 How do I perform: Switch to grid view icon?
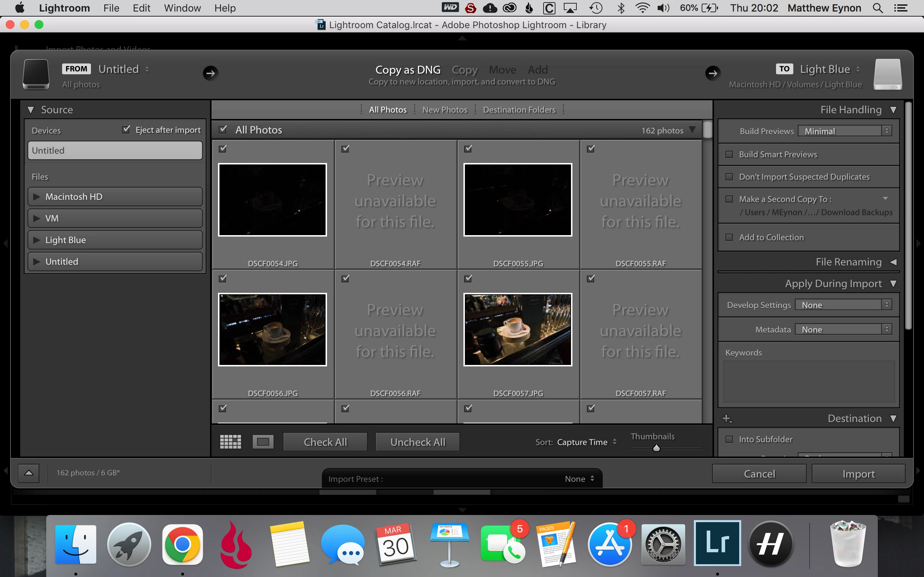point(231,442)
